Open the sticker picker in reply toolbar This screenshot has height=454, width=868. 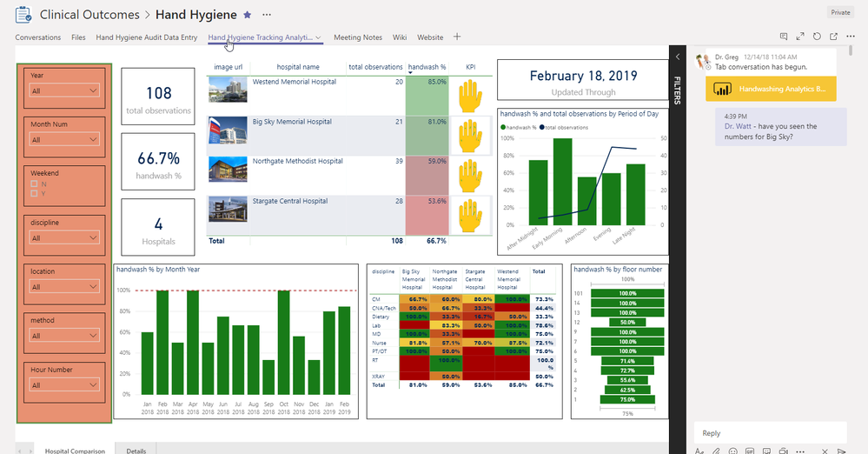766,451
